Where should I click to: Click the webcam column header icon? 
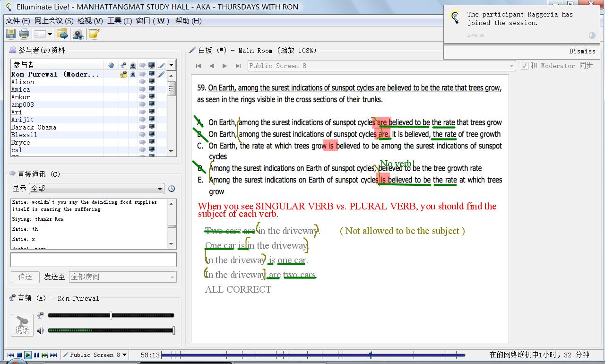(x=133, y=65)
